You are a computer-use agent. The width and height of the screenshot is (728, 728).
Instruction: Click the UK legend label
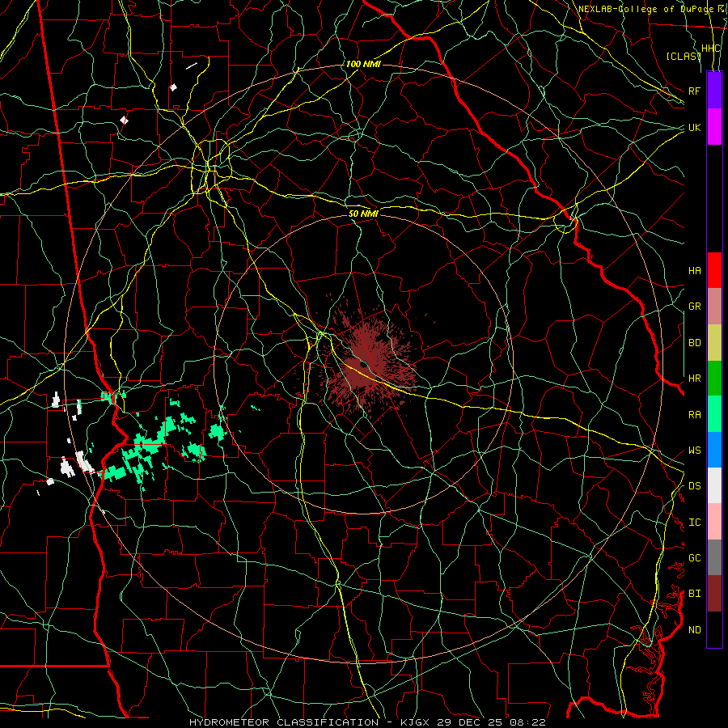pos(694,127)
